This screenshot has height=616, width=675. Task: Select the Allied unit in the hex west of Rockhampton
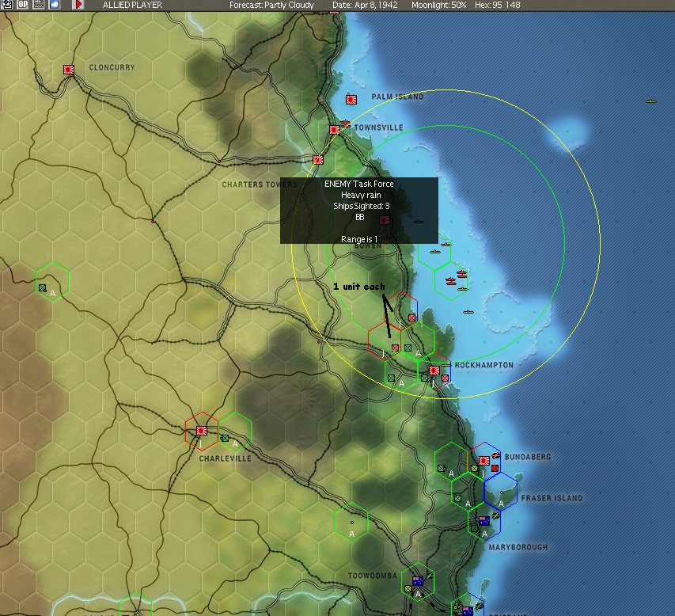pos(391,378)
